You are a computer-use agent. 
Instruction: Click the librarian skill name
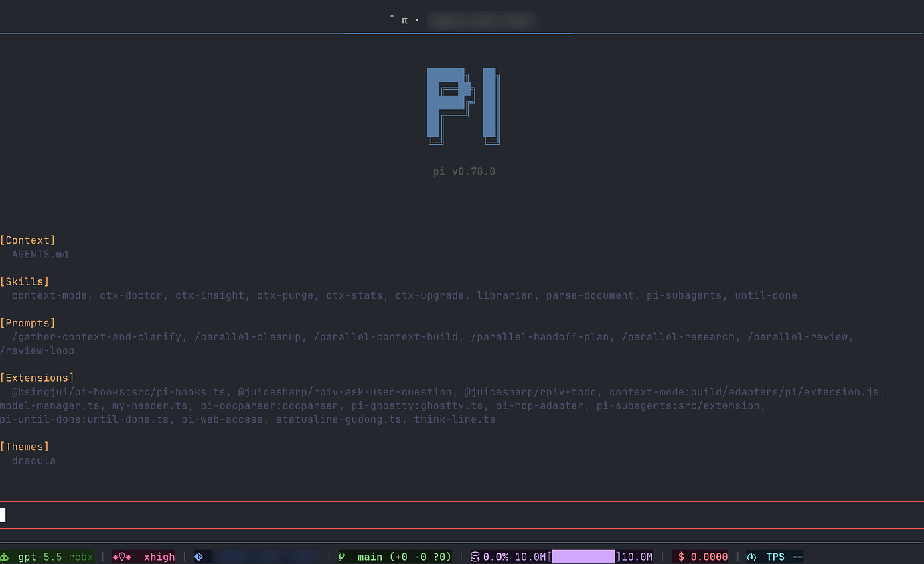(x=505, y=295)
